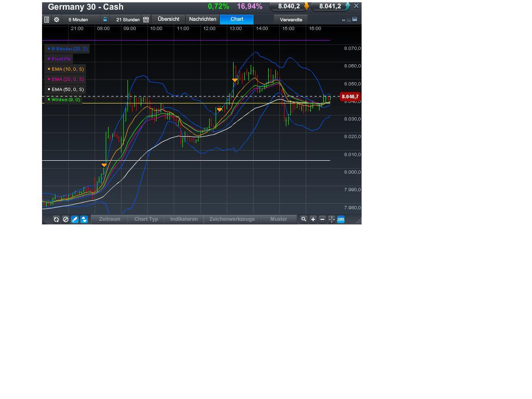Open the Verwandte tab
532x399 pixels.
click(291, 20)
